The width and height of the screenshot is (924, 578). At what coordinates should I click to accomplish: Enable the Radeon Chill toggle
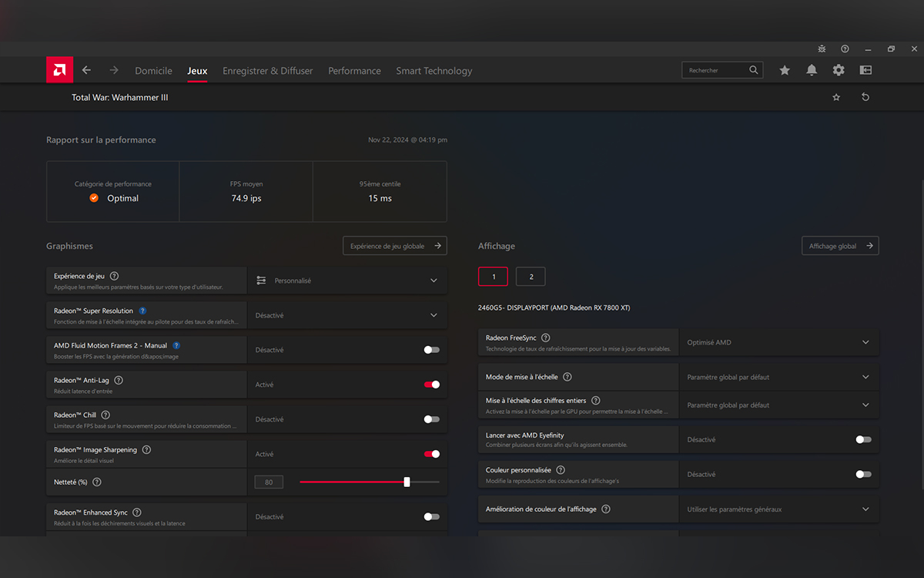(432, 419)
